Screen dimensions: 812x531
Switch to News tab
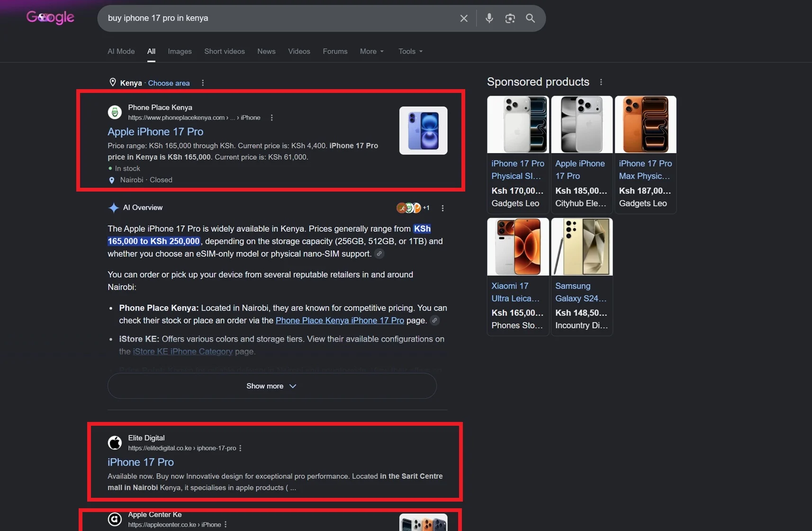pyautogui.click(x=267, y=51)
